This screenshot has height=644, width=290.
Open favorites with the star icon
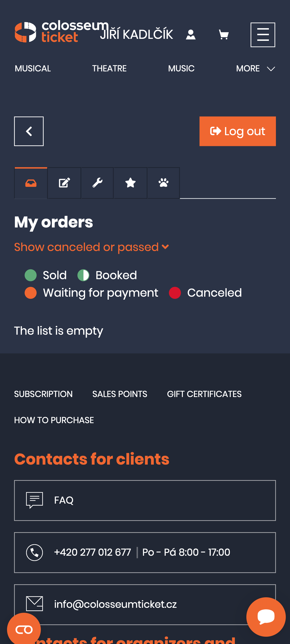pos(130,183)
